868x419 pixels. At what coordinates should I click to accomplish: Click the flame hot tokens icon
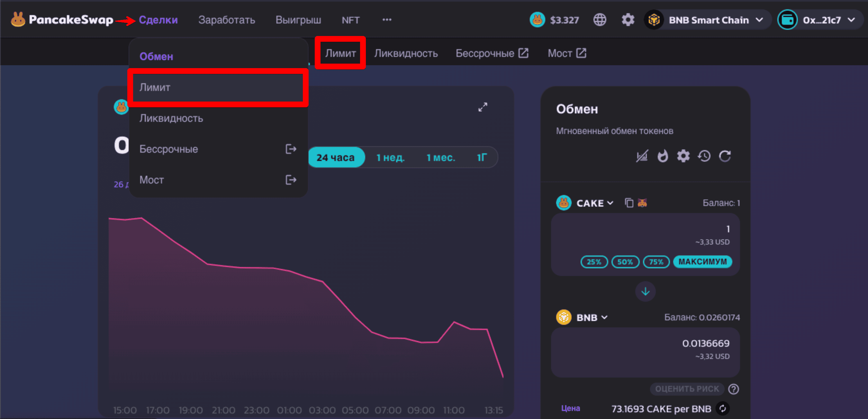[663, 156]
